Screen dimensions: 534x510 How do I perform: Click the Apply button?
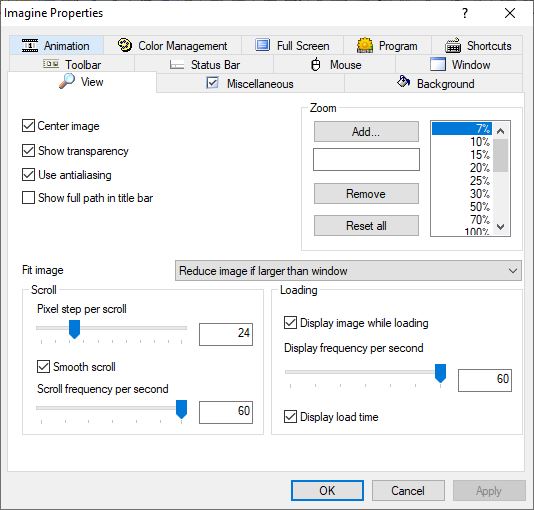click(489, 491)
